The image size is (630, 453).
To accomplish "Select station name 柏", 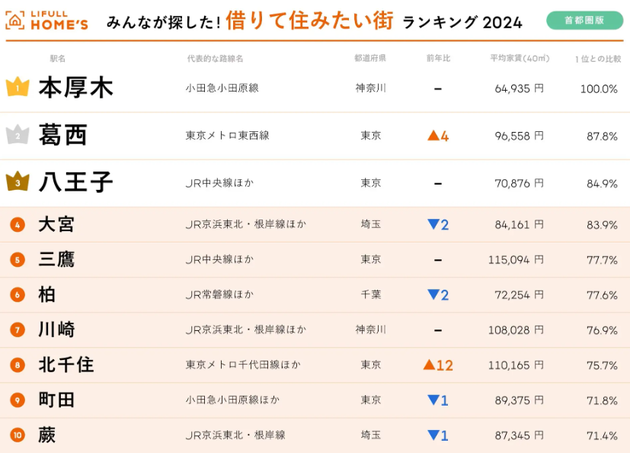I will [47, 295].
